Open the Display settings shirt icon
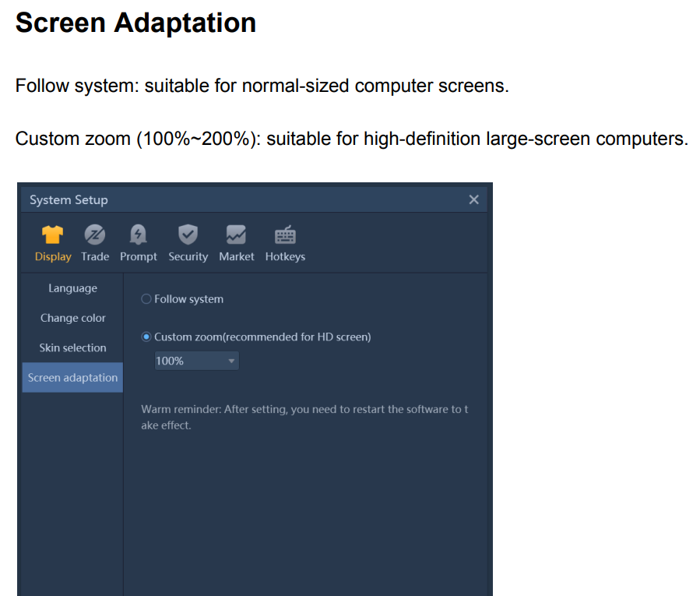The width and height of the screenshot is (700, 596). pos(53,235)
